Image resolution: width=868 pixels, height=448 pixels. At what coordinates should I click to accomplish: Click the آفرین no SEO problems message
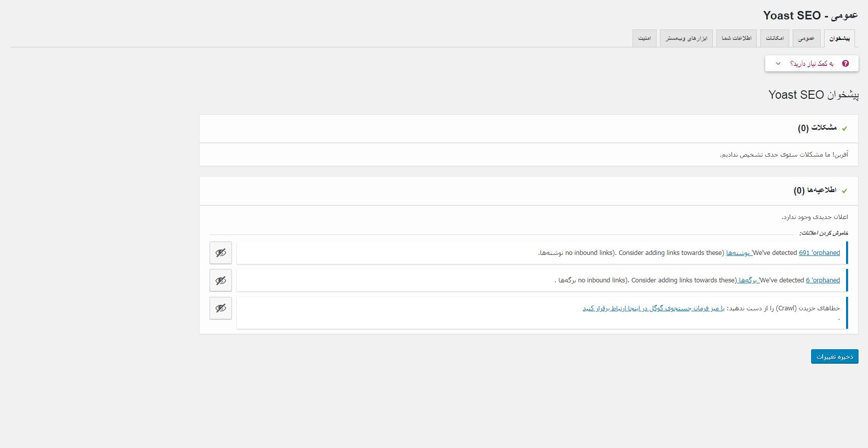784,155
